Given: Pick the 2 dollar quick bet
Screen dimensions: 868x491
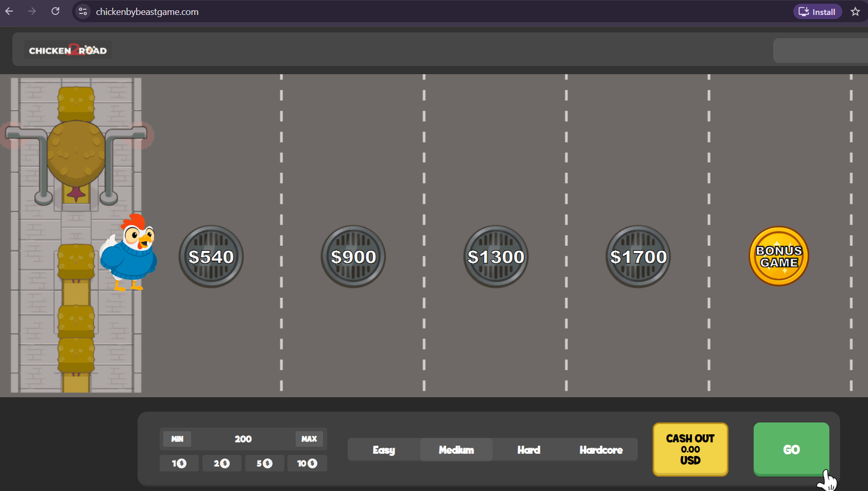Looking at the screenshot, I should pyautogui.click(x=222, y=464).
